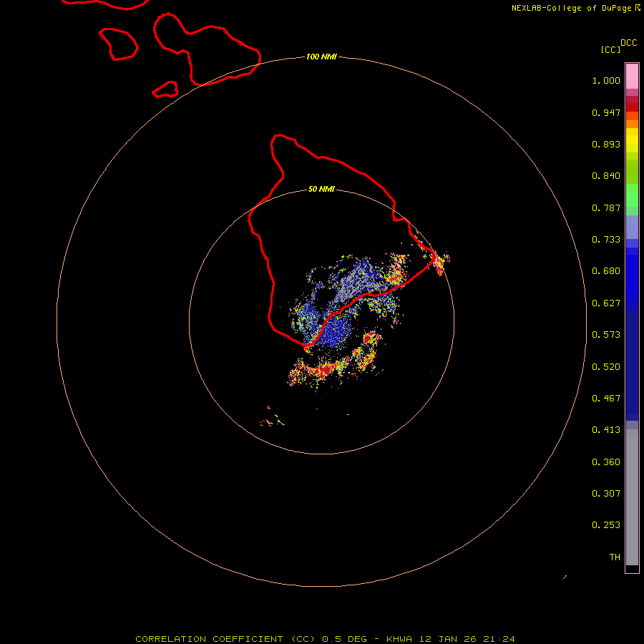Click the 0.627 scale value

pyautogui.click(x=606, y=303)
